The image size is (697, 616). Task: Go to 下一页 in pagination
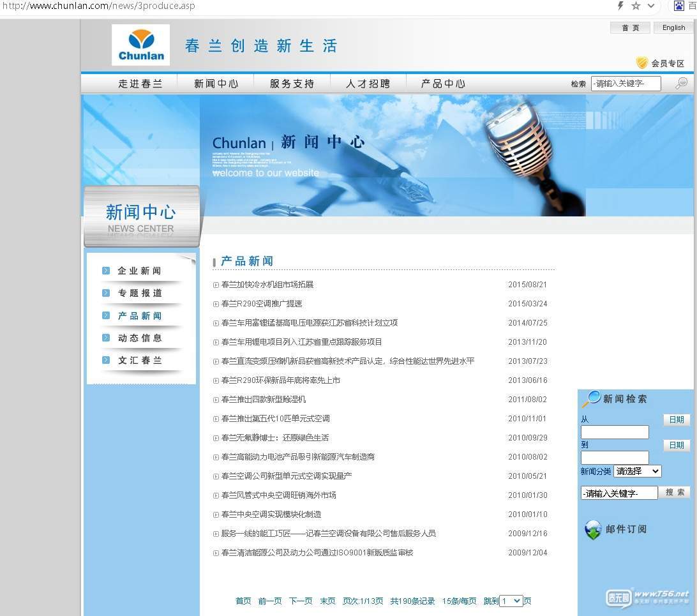301,601
